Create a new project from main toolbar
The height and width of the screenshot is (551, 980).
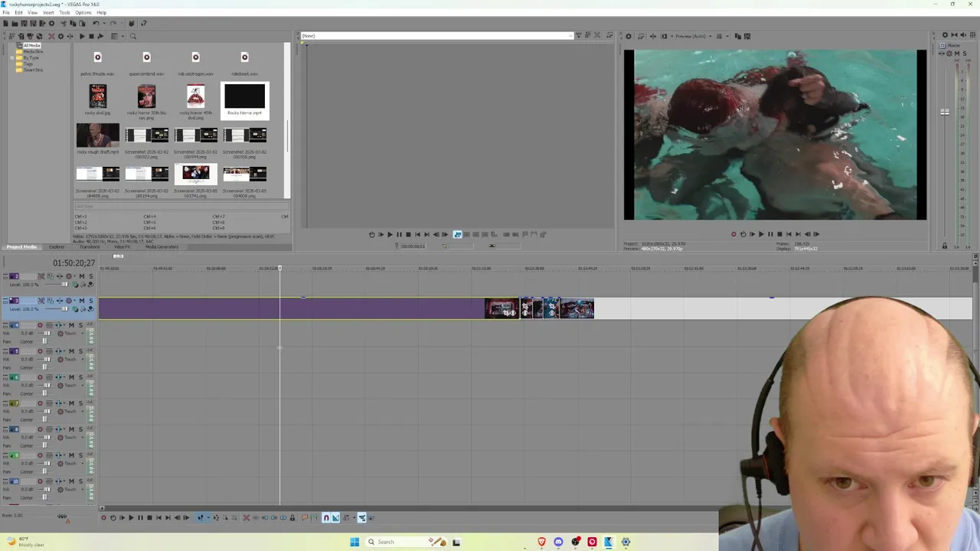click(x=5, y=24)
